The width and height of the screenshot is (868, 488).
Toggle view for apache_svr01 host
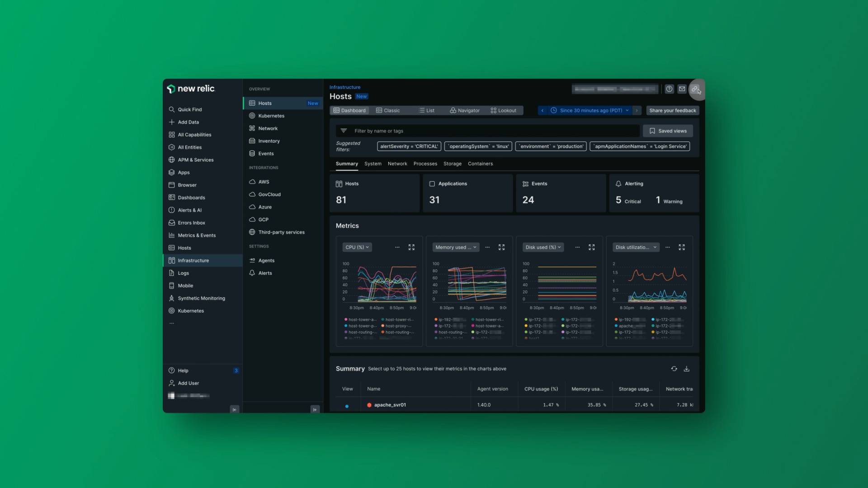click(347, 406)
